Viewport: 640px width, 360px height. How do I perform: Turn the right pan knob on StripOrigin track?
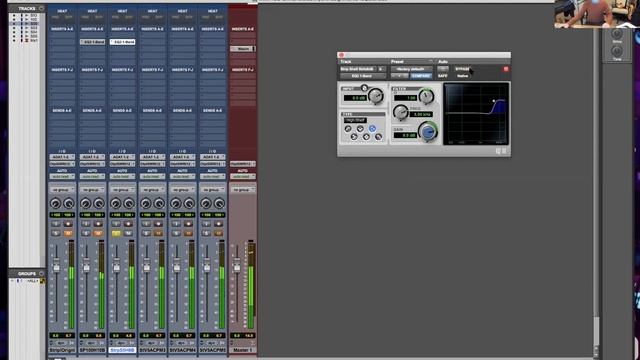point(69,203)
